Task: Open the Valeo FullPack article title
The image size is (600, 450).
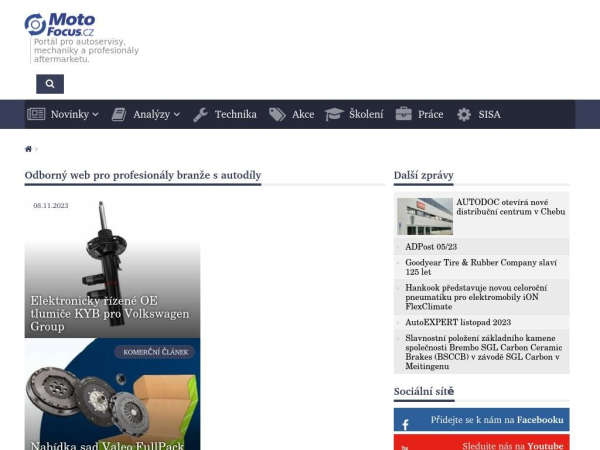Action: pos(107,446)
